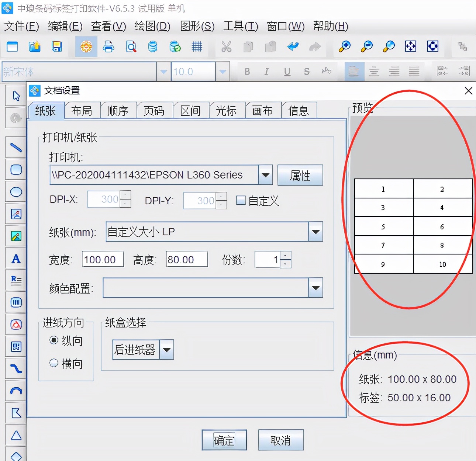This screenshot has width=476, height=461.
Task: Show the grid lines icon
Action: [197, 46]
